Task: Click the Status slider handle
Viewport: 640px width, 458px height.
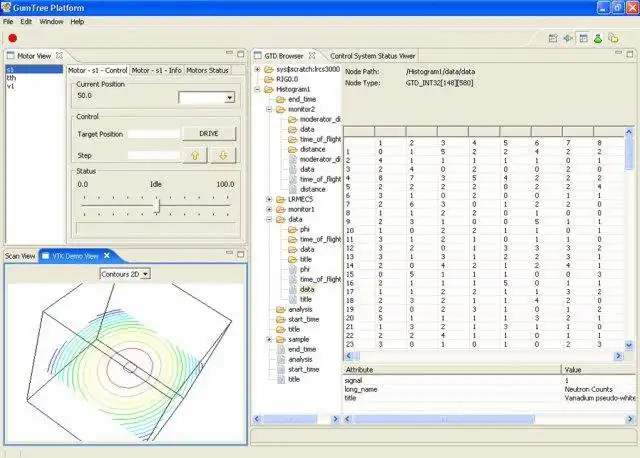Action: point(156,204)
